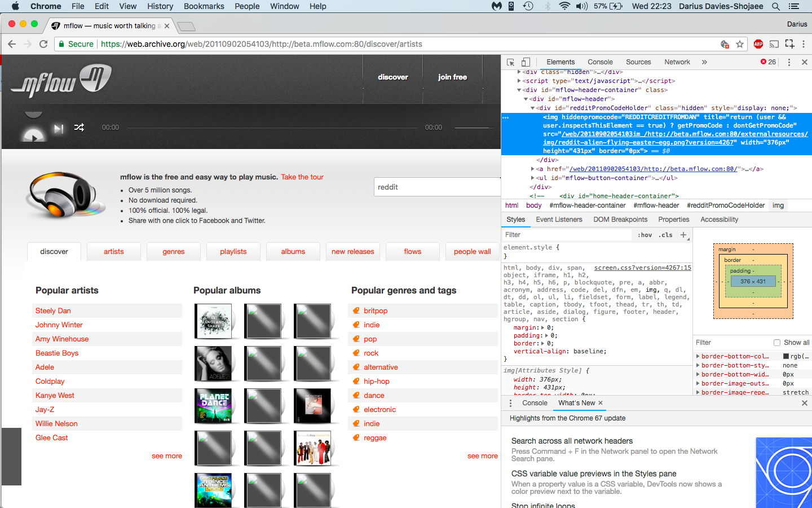Click the search field containing reddit
The width and height of the screenshot is (812, 508).
click(437, 187)
